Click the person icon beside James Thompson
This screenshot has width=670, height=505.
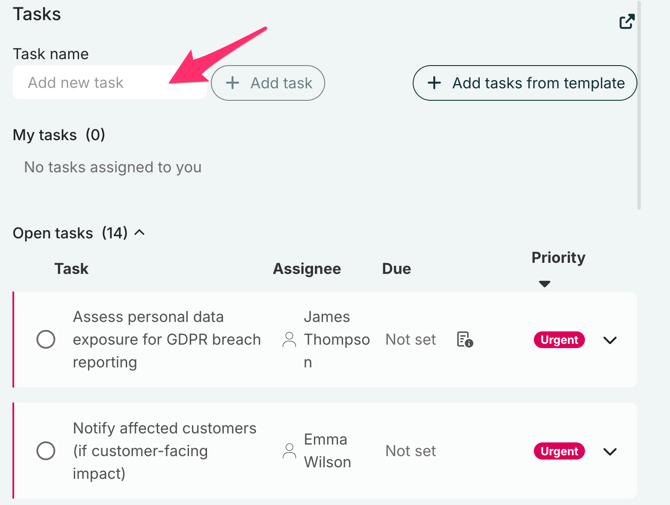[x=289, y=340]
